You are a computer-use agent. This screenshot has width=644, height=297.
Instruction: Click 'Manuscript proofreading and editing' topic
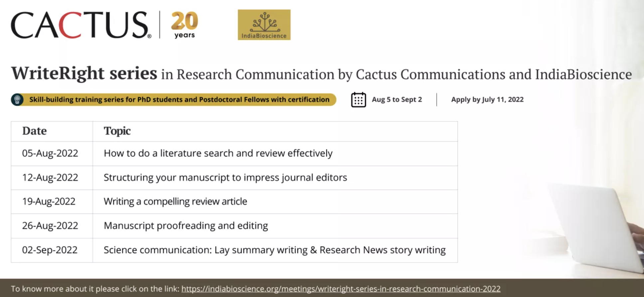(186, 226)
